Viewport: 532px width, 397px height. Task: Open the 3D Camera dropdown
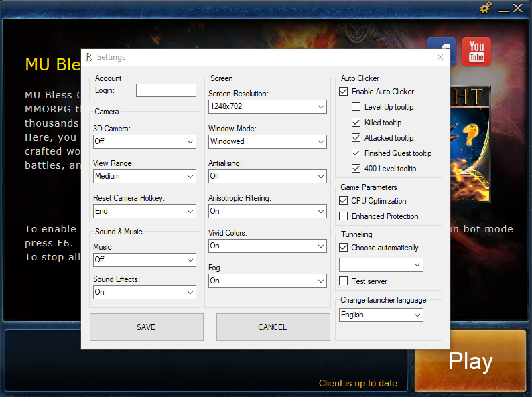[145, 141]
